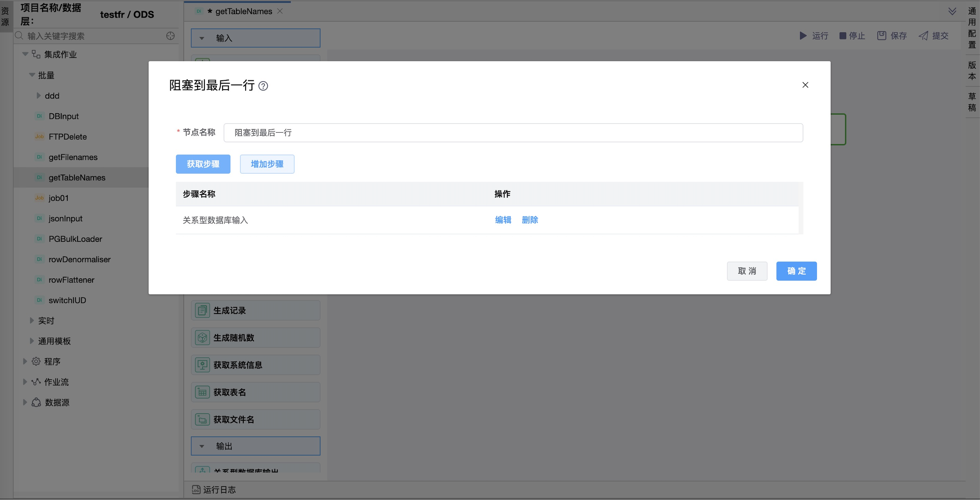Click the 编辑 link in step row
This screenshot has height=500, width=980.
tap(503, 220)
